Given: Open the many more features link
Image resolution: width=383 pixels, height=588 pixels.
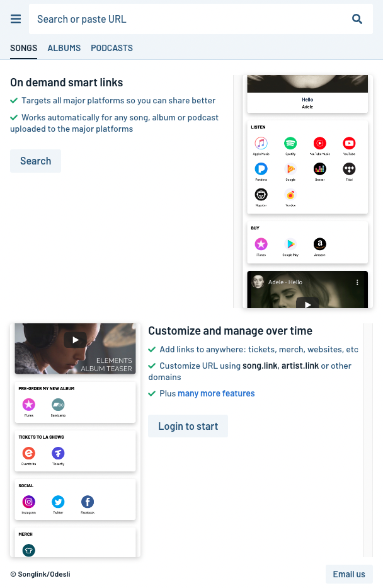Looking at the screenshot, I should pyautogui.click(x=216, y=393).
